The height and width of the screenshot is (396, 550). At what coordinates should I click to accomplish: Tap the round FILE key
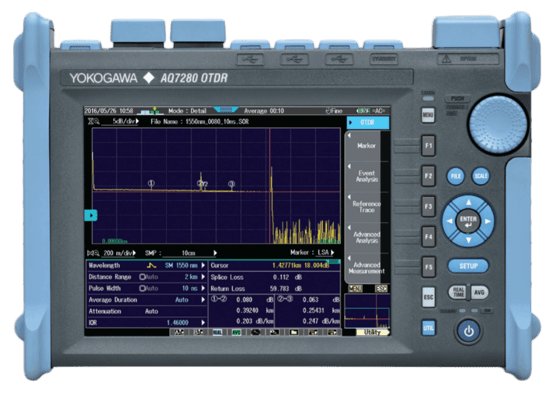pyautogui.click(x=455, y=176)
